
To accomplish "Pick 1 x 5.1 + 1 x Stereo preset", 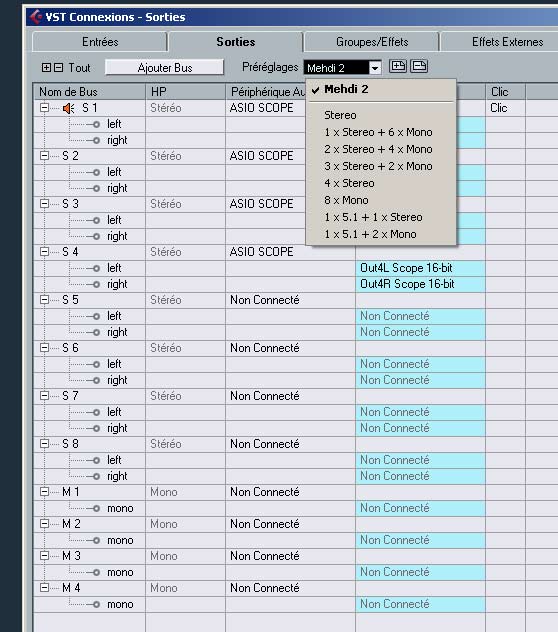I will (x=373, y=217).
